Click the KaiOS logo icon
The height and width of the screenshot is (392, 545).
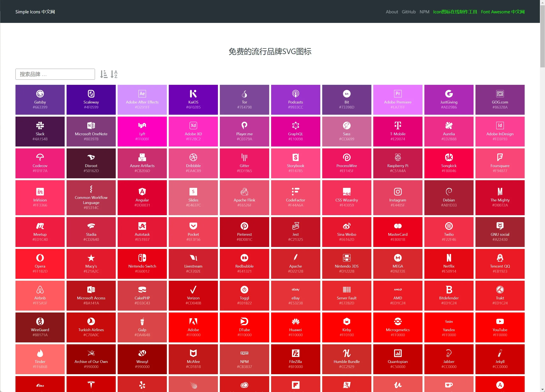(x=193, y=93)
